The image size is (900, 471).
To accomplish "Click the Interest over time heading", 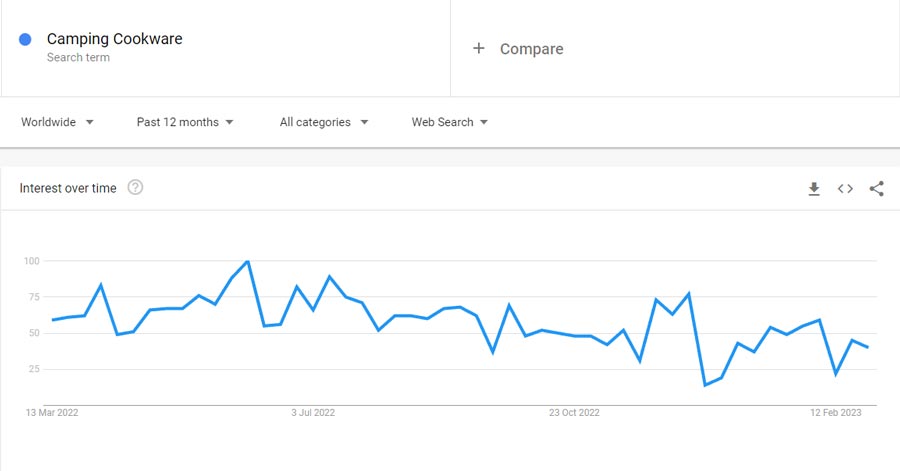I will 68,188.
